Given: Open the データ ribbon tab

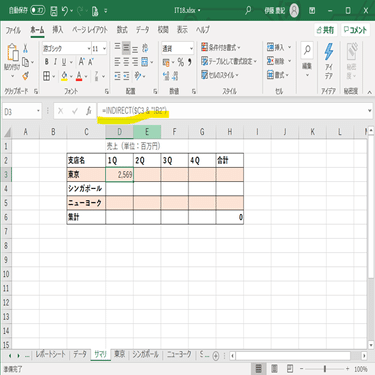Looking at the screenshot, I should tap(143, 30).
